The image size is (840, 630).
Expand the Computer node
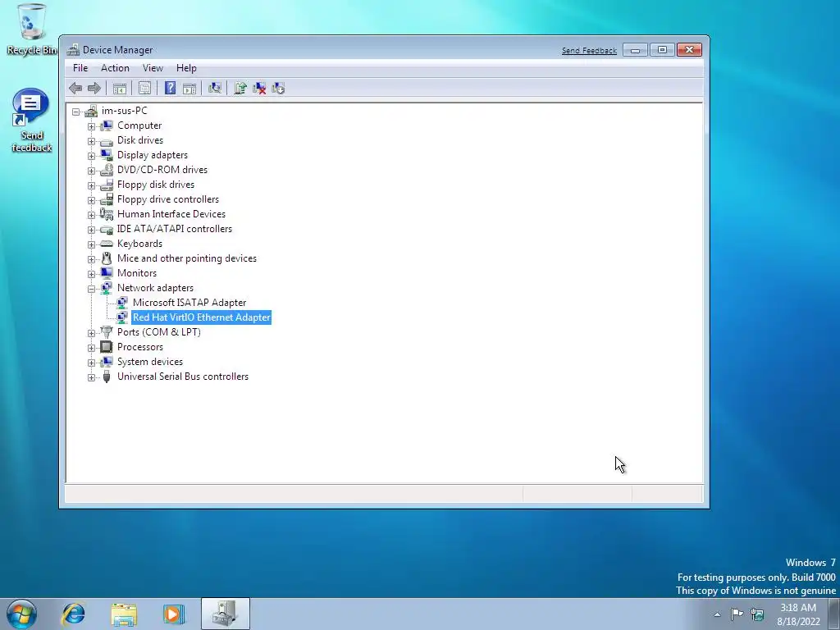(x=91, y=126)
